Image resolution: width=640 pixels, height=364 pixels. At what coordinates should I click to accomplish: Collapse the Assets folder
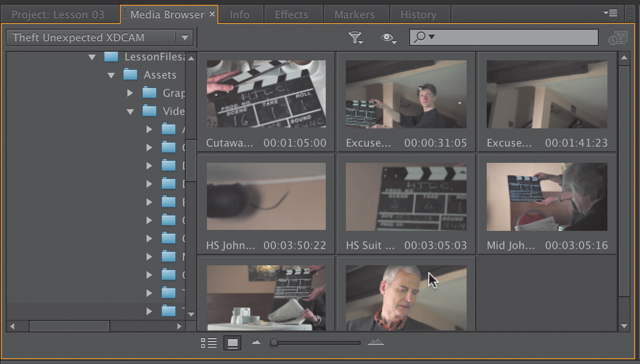(x=111, y=75)
